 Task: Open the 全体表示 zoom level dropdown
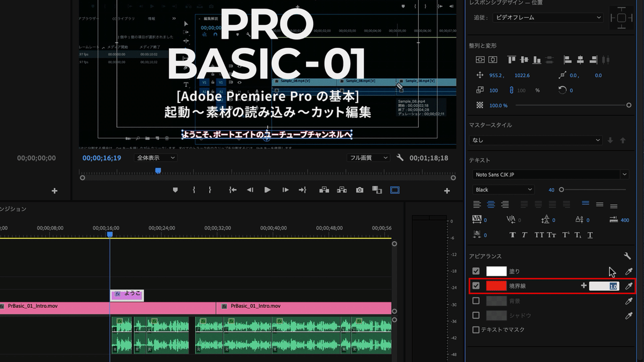pos(156,158)
